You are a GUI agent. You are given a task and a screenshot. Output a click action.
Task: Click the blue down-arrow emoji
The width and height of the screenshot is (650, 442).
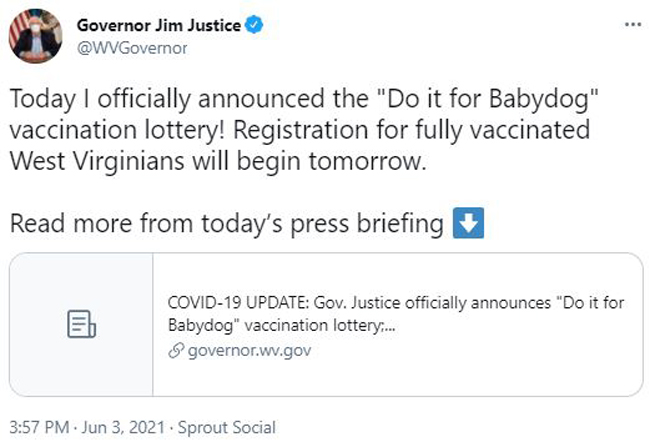(x=468, y=223)
